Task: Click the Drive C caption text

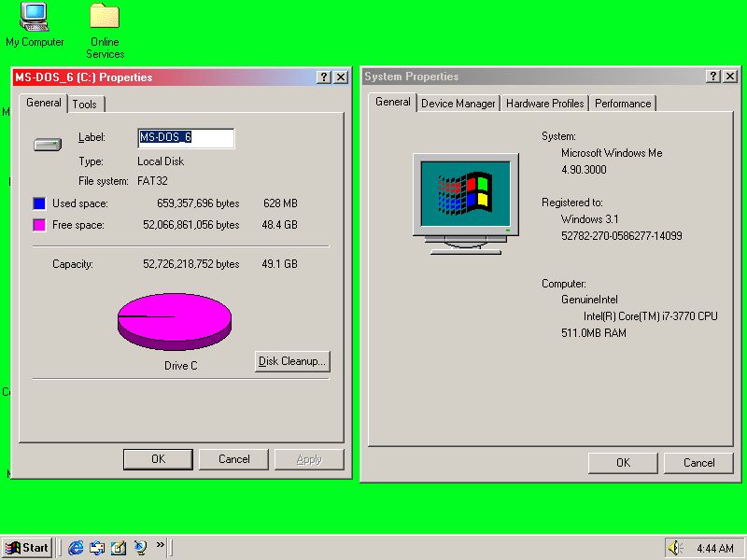Action: click(x=180, y=366)
